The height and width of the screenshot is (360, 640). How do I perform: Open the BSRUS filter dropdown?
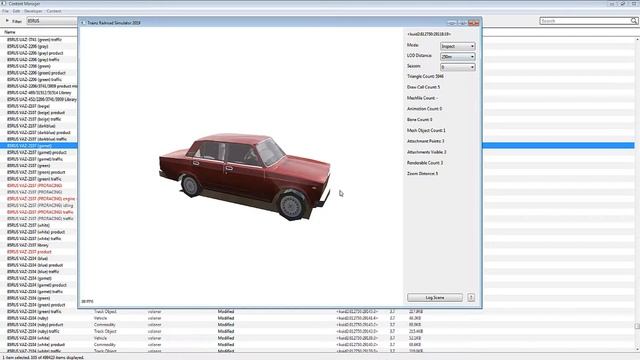(52, 21)
